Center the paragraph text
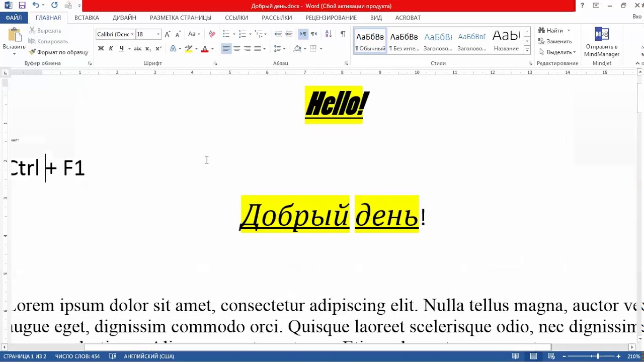 [236, 49]
